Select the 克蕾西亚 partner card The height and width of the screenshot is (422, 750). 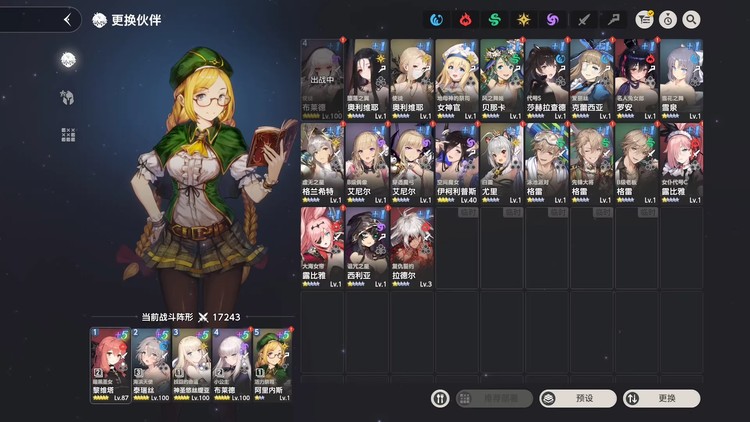point(592,79)
